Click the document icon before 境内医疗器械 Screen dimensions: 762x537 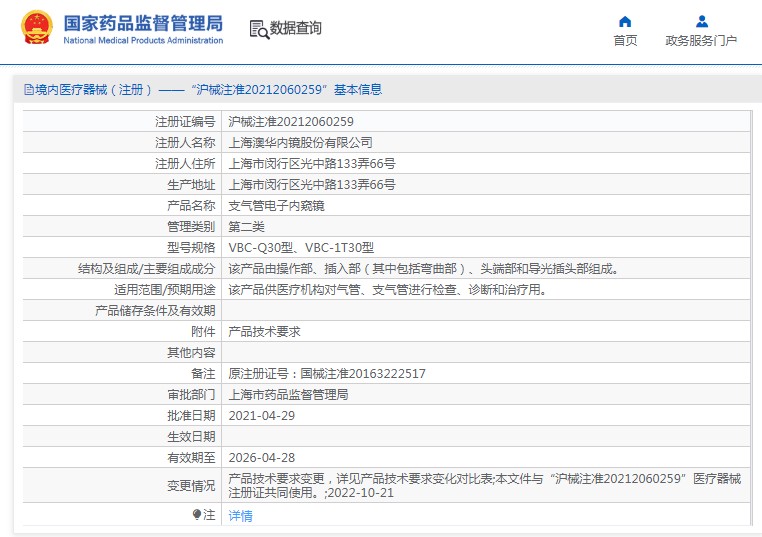28,90
